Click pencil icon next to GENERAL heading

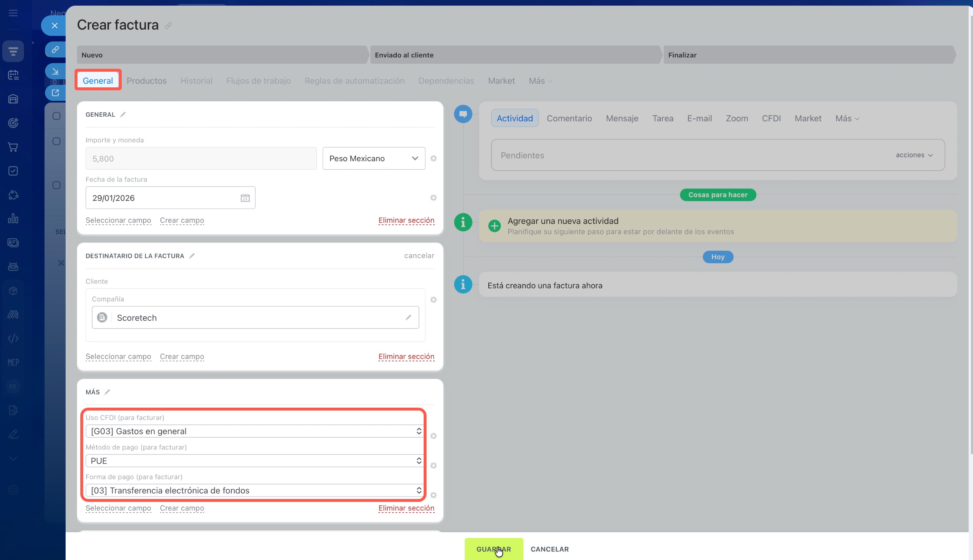point(123,114)
